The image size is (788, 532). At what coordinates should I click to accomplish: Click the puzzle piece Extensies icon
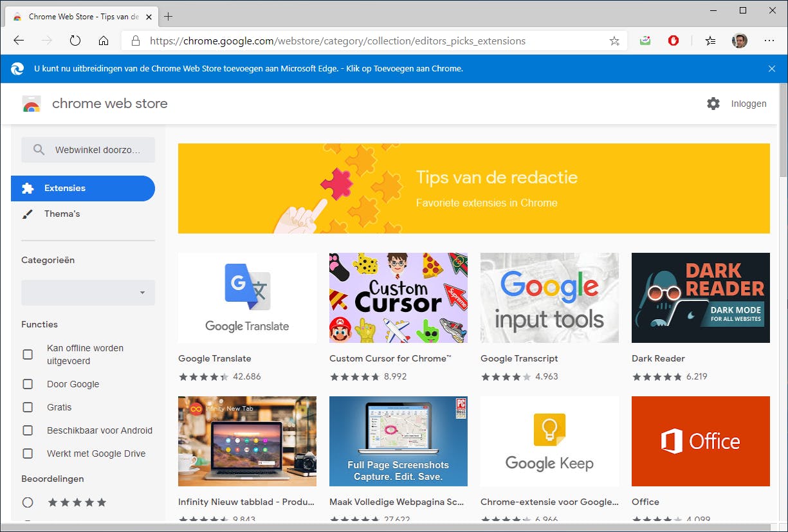28,188
